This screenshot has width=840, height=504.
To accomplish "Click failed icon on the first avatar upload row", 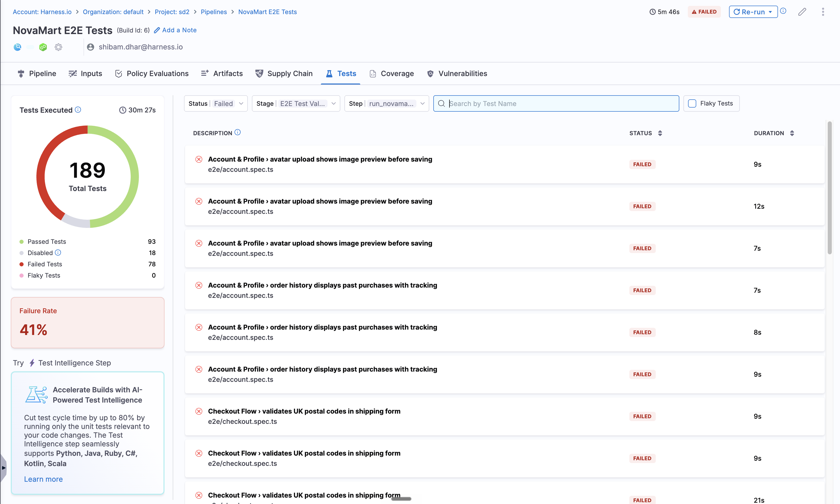I will (x=199, y=159).
